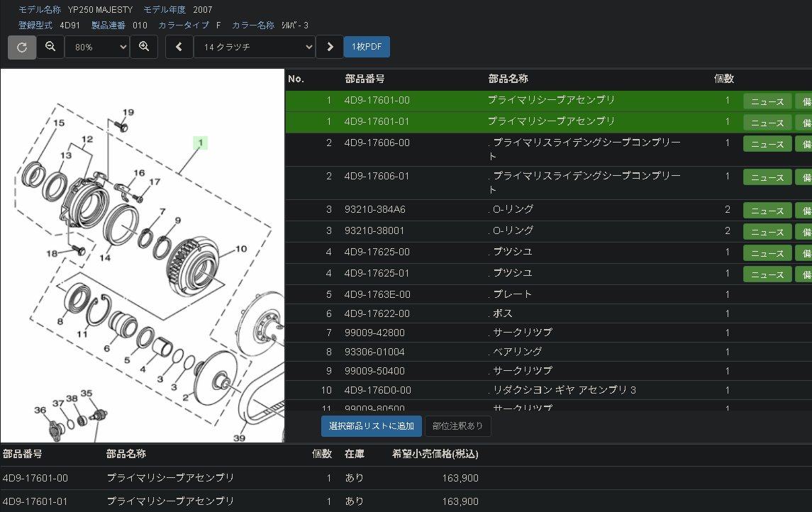The width and height of the screenshot is (812, 512).
Task: Select part row 99009-50400 サークリツプ
Action: click(x=548, y=371)
